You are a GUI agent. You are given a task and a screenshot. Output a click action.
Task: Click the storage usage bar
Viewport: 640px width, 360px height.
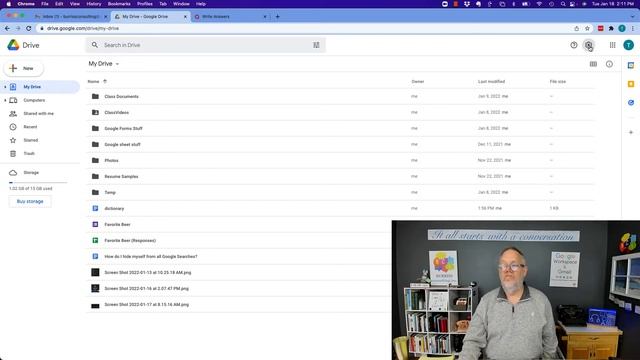(38, 182)
